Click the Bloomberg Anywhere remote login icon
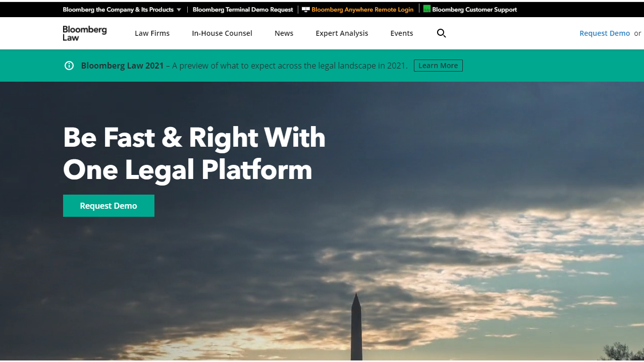This screenshot has width=644, height=362. (306, 10)
